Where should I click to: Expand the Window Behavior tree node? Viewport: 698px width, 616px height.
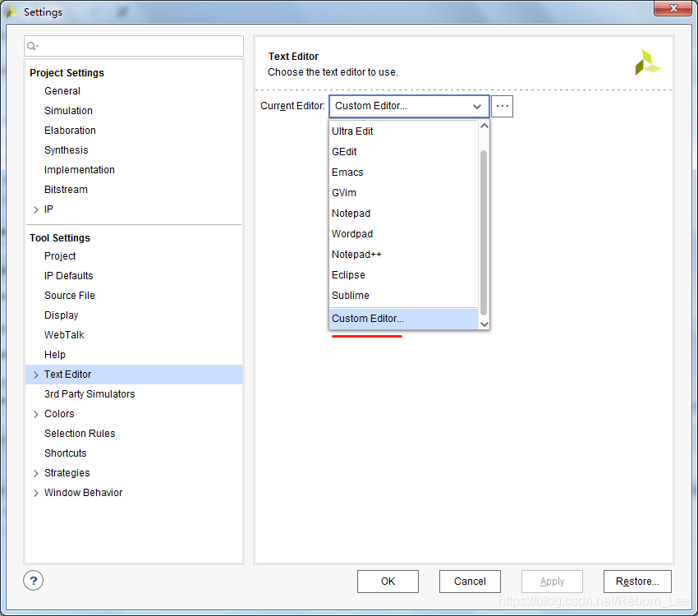pos(36,493)
